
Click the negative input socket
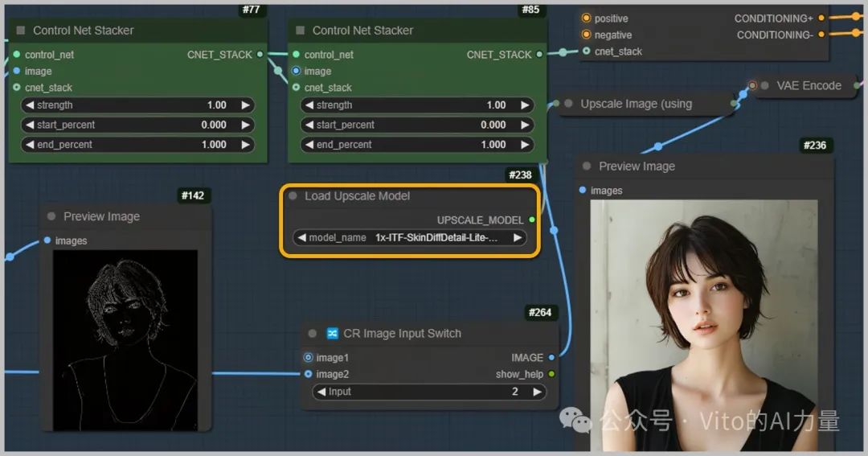(586, 35)
